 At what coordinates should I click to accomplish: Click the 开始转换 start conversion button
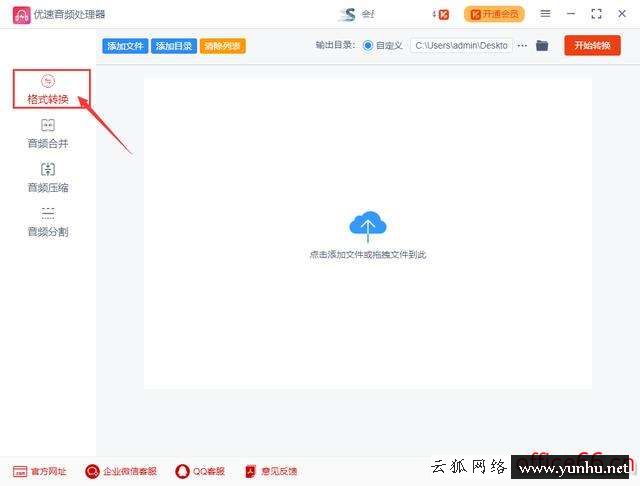pos(592,45)
